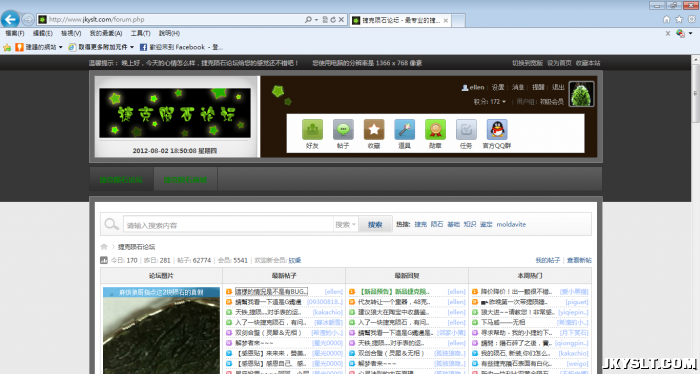Screen dimensions: 700x374
Task: Open the 消息 messages link
Action: [518, 87]
